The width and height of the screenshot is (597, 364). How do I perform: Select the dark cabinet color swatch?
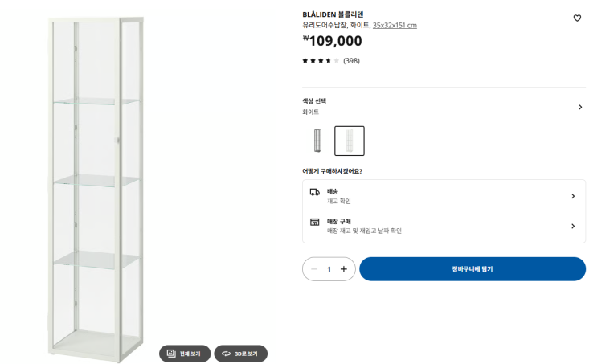pyautogui.click(x=317, y=141)
